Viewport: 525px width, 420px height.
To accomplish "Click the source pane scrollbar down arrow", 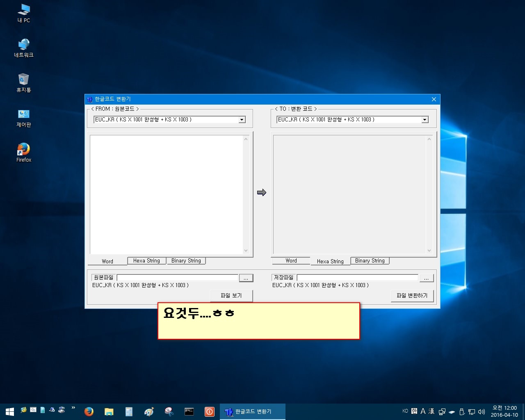I will tap(246, 251).
